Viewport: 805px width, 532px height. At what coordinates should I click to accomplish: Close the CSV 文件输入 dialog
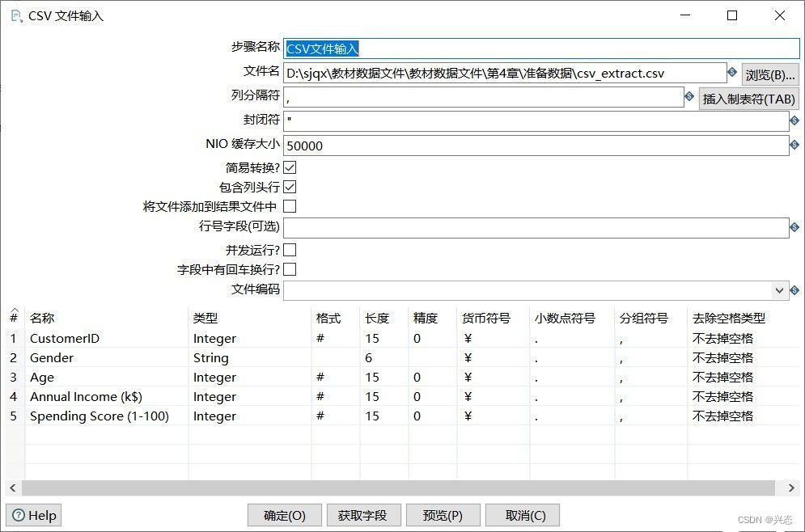pos(779,15)
